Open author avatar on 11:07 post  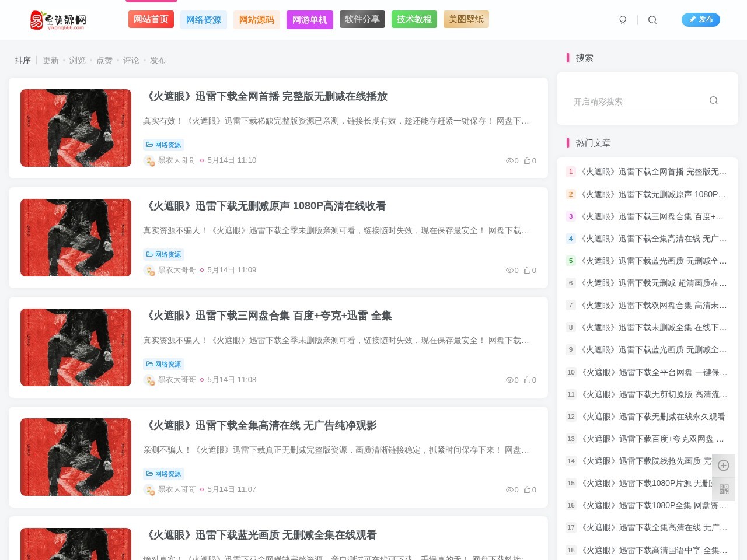coord(149,489)
